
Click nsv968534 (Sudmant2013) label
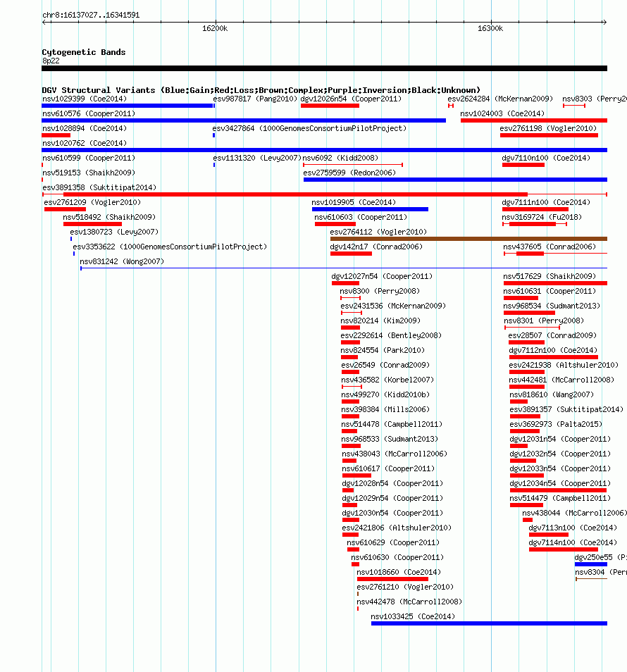pyautogui.click(x=552, y=306)
